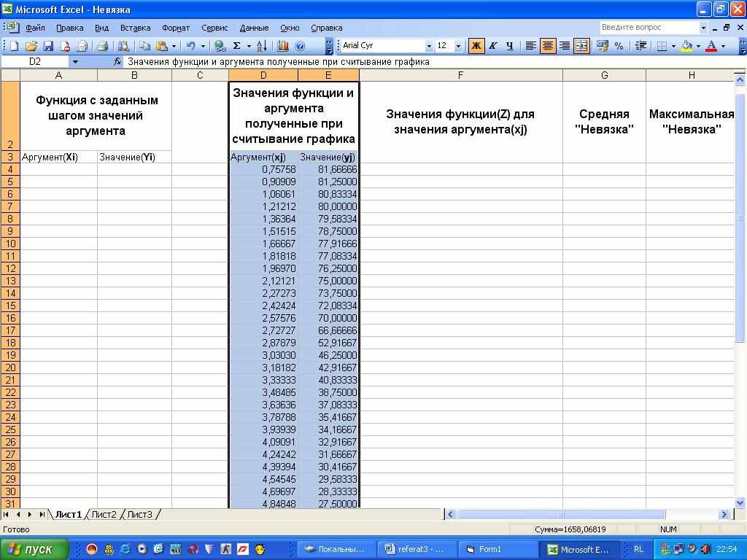The image size is (747, 560).
Task: Expand the Paste options arrow
Action: click(x=174, y=46)
